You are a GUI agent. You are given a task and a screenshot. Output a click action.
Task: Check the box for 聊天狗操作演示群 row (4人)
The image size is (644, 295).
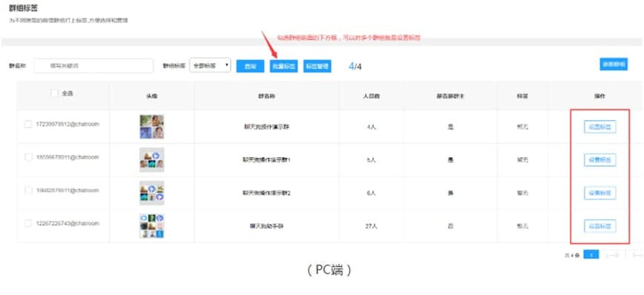pyautogui.click(x=28, y=124)
